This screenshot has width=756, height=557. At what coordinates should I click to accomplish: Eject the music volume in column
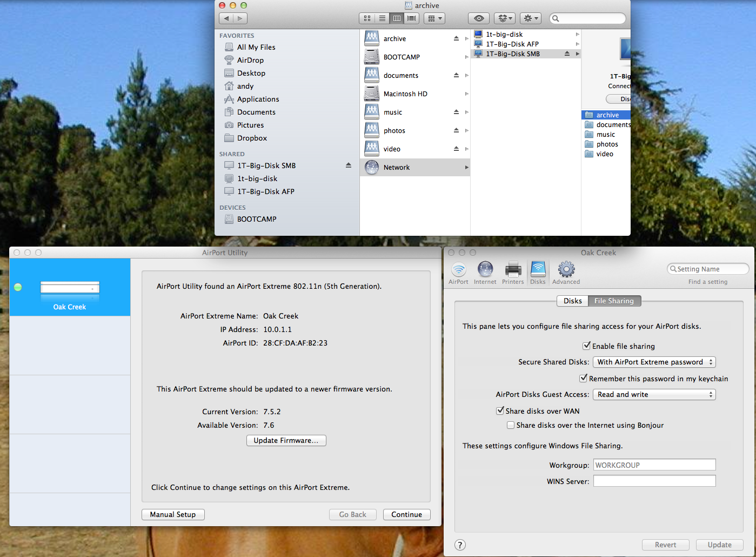click(456, 112)
